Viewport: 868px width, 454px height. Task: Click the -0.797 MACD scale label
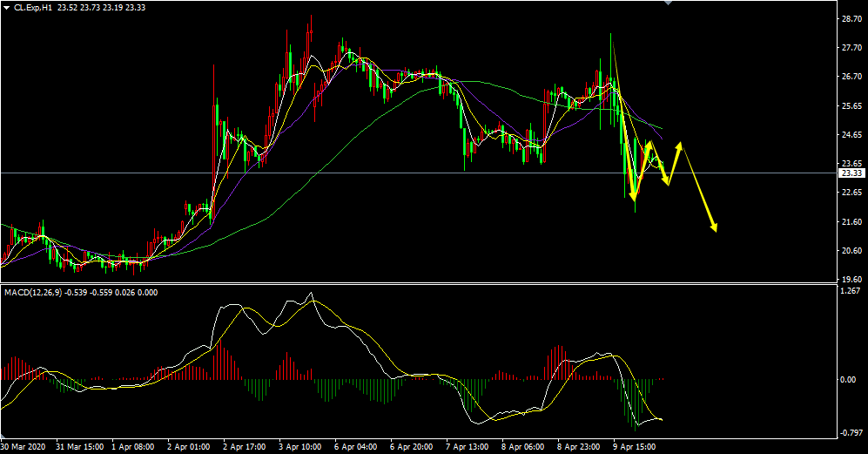(851, 432)
